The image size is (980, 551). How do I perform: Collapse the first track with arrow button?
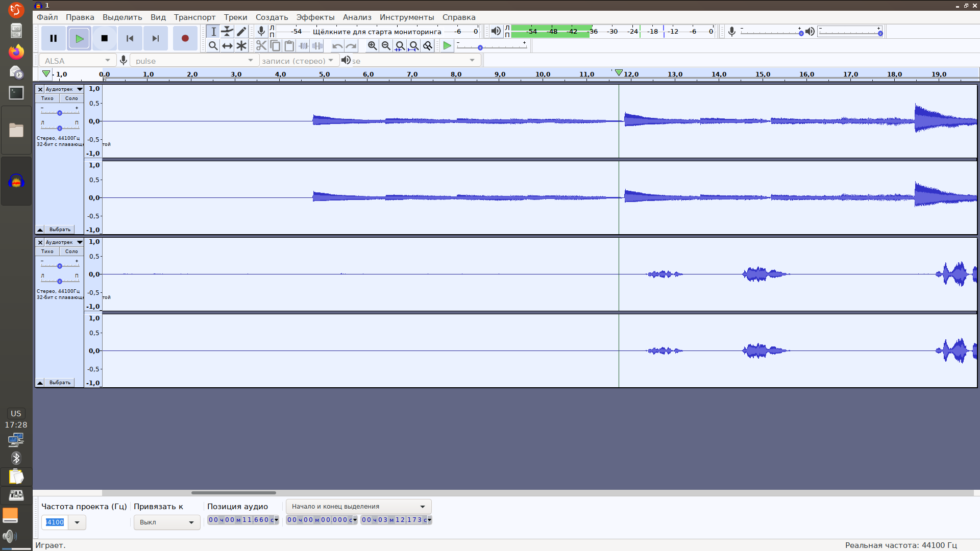[40, 230]
